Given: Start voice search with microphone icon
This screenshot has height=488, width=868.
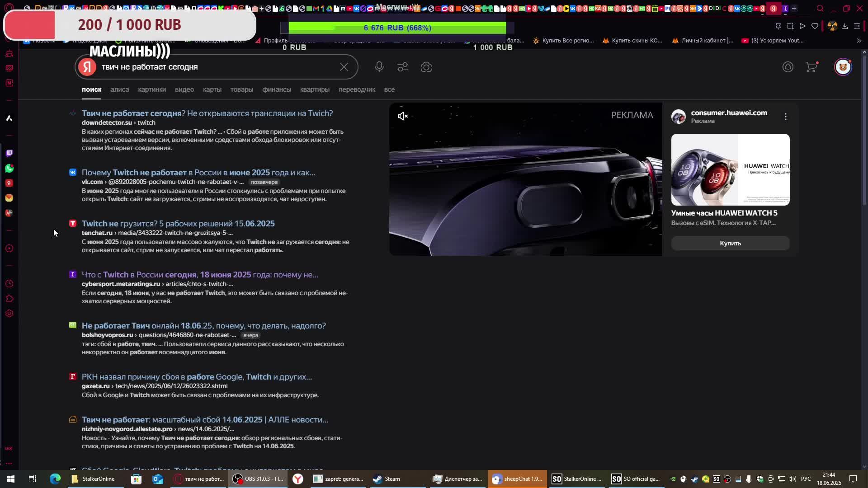Looking at the screenshot, I should (x=379, y=67).
